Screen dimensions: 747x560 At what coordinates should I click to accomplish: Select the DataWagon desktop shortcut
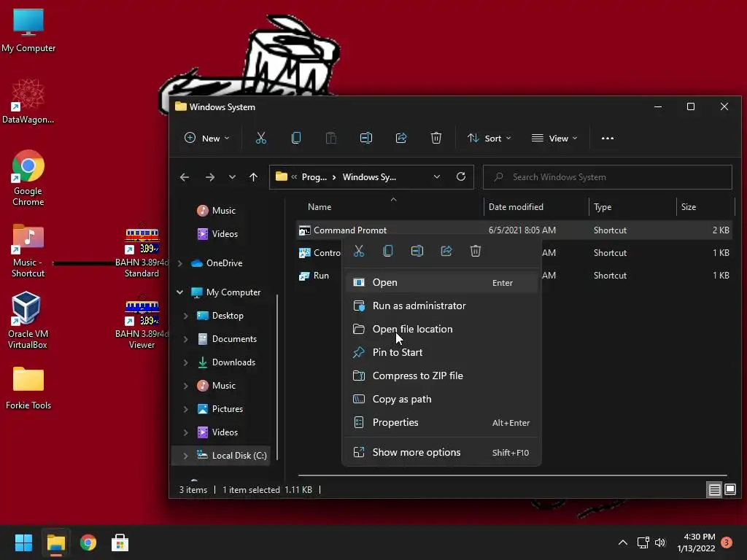pos(28,101)
